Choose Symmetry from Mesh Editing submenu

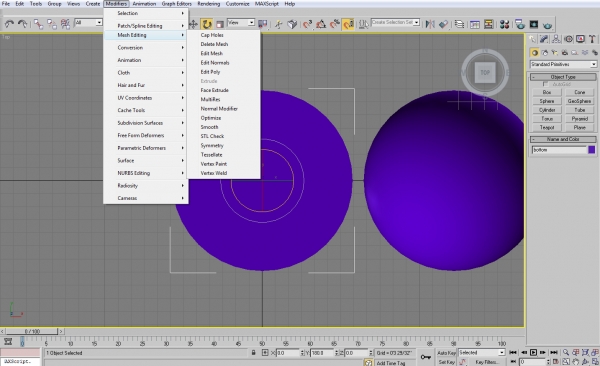(212, 145)
